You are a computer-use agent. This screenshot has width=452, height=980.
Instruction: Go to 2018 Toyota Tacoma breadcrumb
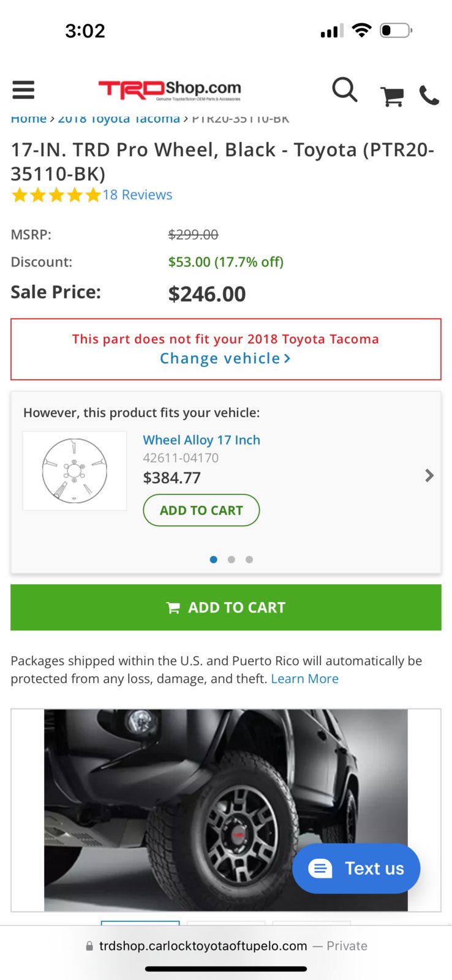point(119,119)
